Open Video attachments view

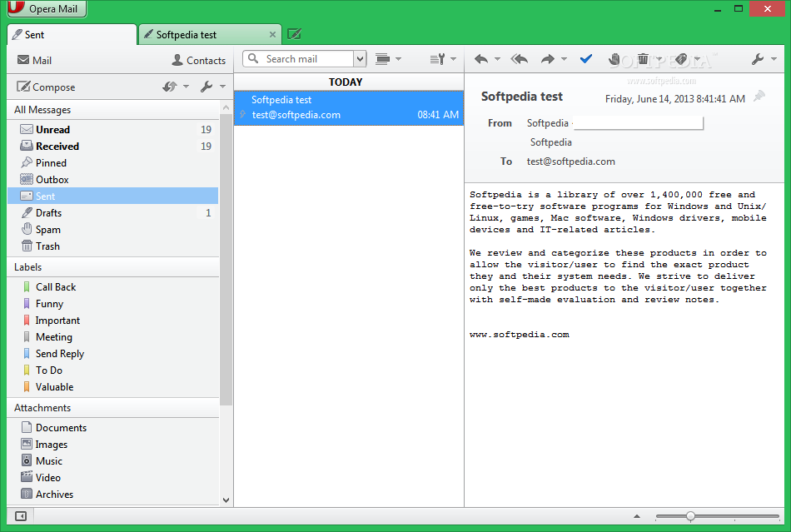pyautogui.click(x=113, y=478)
